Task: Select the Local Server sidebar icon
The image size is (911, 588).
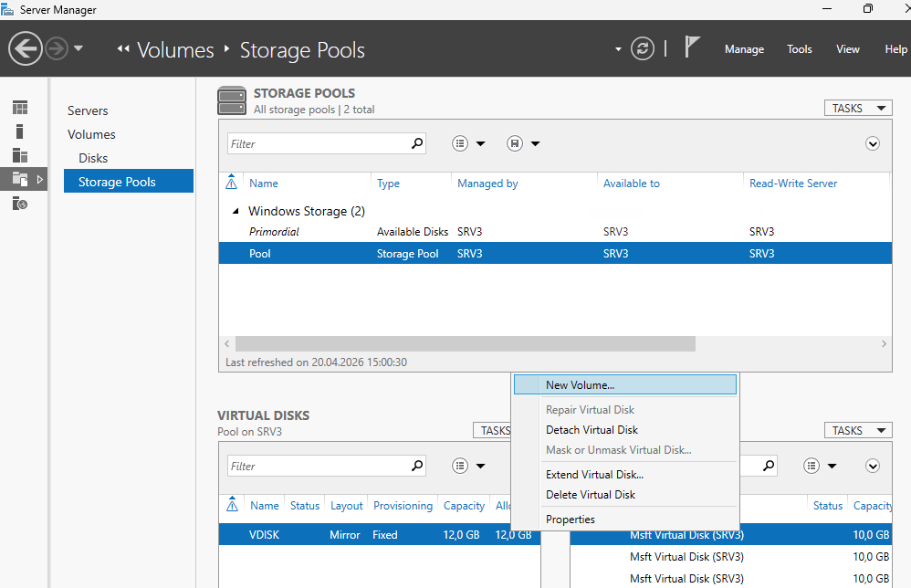Action: (x=20, y=131)
